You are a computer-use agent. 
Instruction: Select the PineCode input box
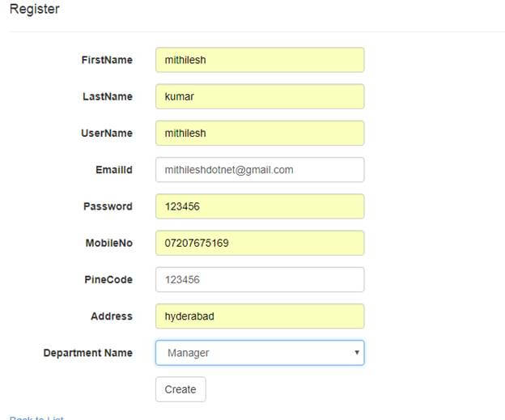point(259,279)
